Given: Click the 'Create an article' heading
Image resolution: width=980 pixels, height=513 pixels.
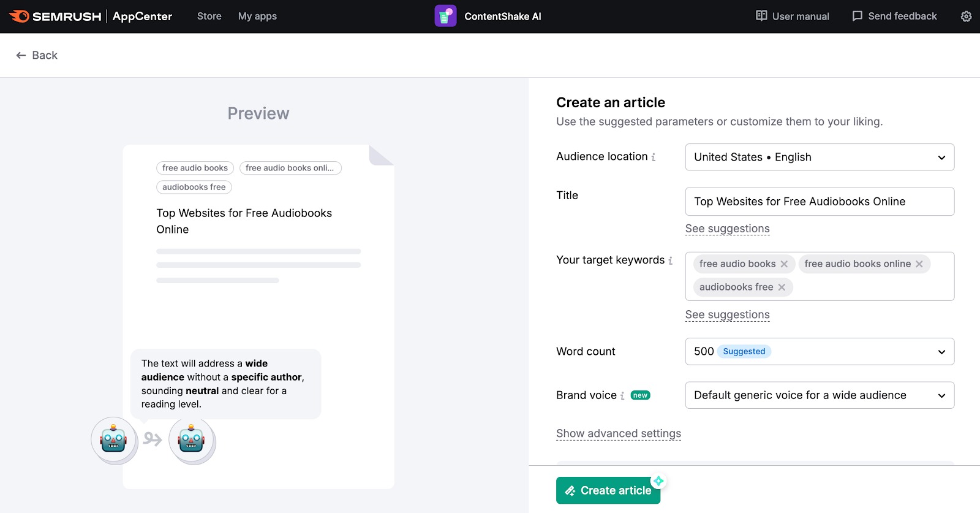Looking at the screenshot, I should coord(611,102).
